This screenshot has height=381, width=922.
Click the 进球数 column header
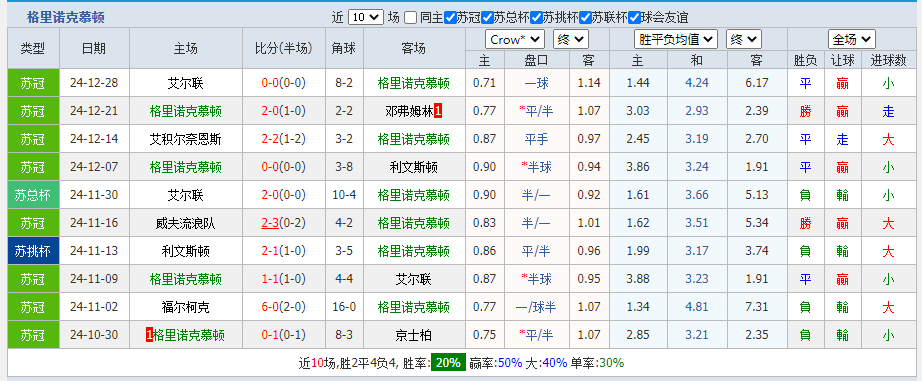tap(888, 60)
